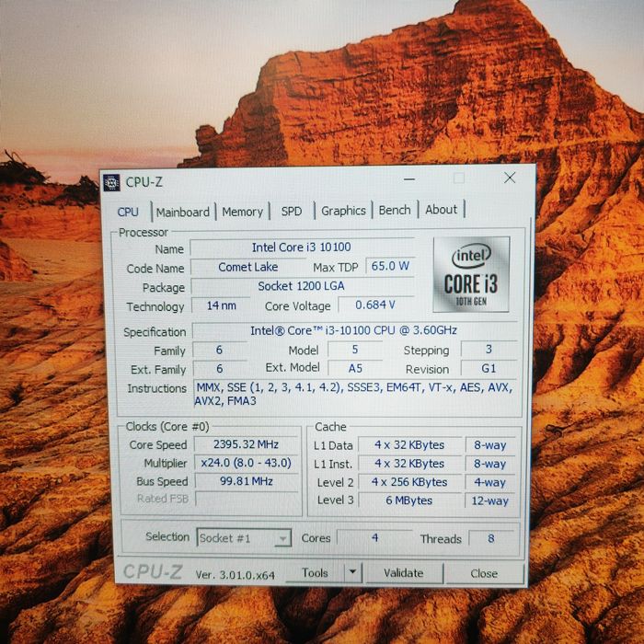
Task: Close the CPU-Z window with the X
Action: click(x=510, y=178)
